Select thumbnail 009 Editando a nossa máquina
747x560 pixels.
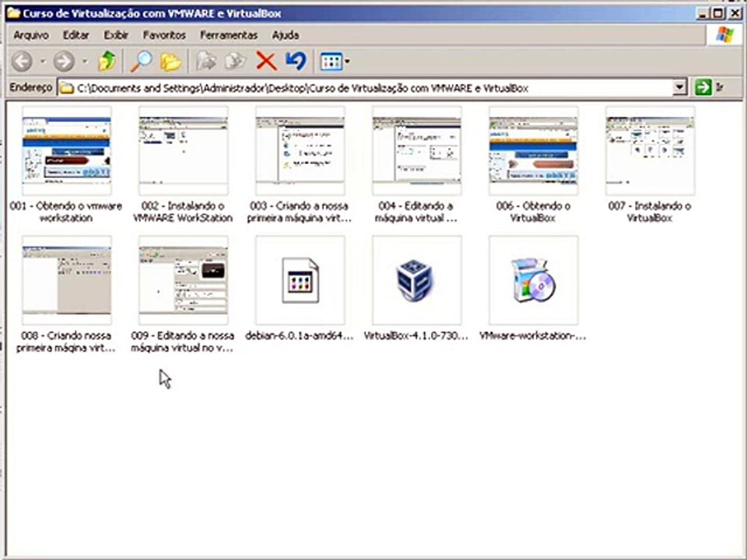tap(184, 280)
